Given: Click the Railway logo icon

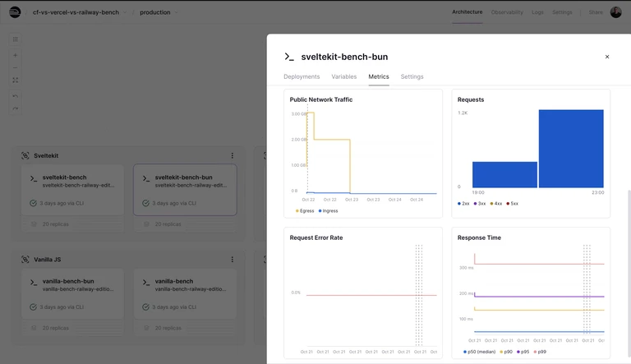Looking at the screenshot, I should point(15,12).
